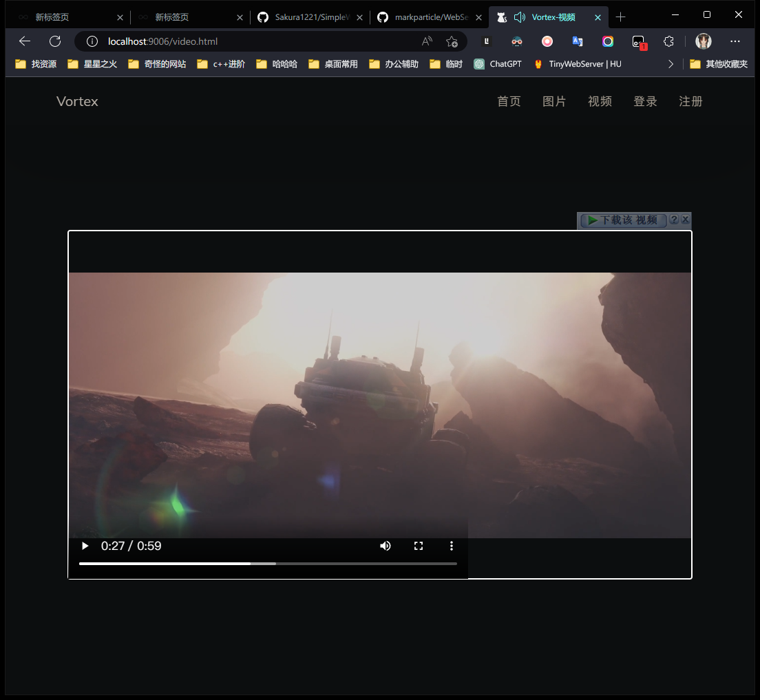
Task: Close the Sakura1221 GitHub tab
Action: click(x=359, y=17)
